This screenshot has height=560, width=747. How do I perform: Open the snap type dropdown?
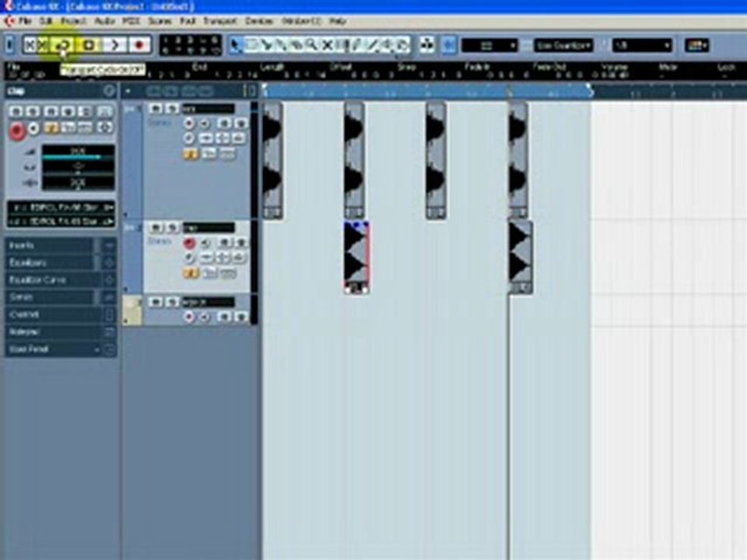click(x=489, y=46)
